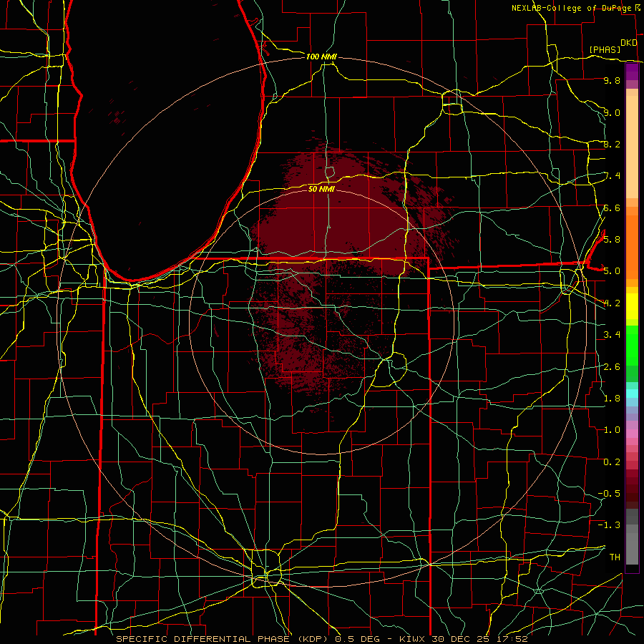Pick the pink segment of the color scale

pyautogui.click(x=632, y=434)
